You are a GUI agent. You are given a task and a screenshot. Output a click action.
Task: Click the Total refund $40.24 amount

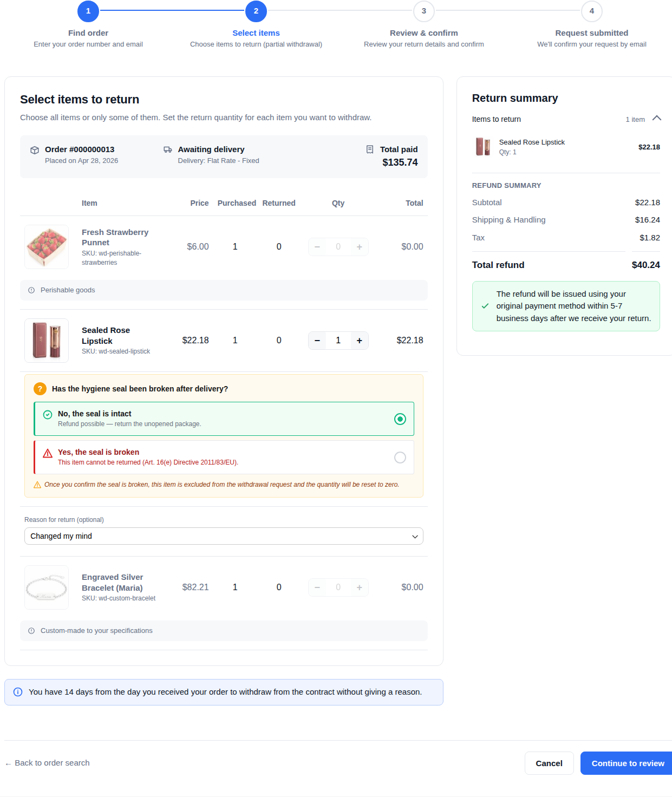tap(646, 265)
